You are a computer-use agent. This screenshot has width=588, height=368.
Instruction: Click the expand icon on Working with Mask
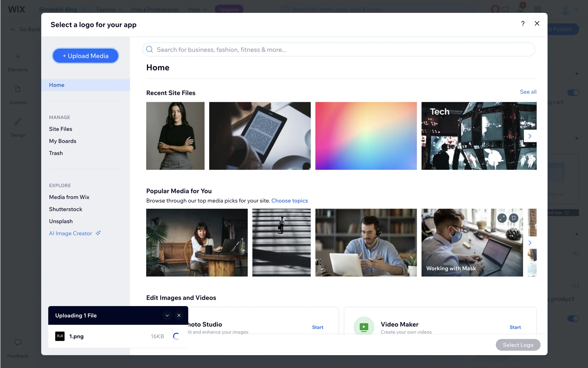click(x=502, y=218)
